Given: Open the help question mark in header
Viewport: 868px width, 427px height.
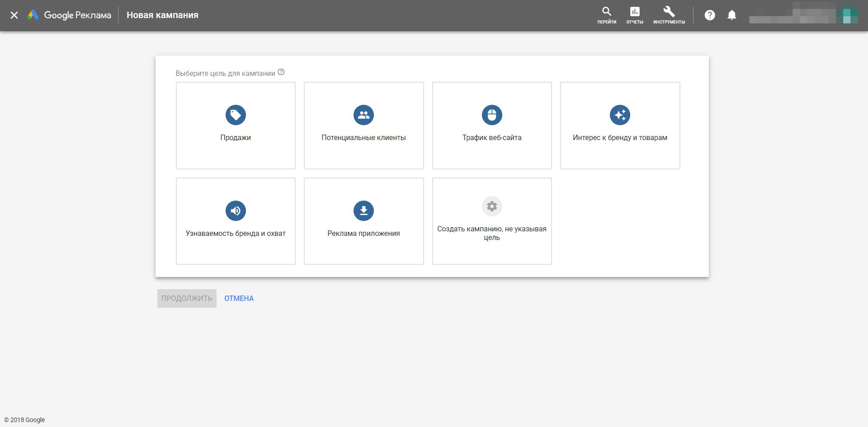Looking at the screenshot, I should tap(710, 15).
